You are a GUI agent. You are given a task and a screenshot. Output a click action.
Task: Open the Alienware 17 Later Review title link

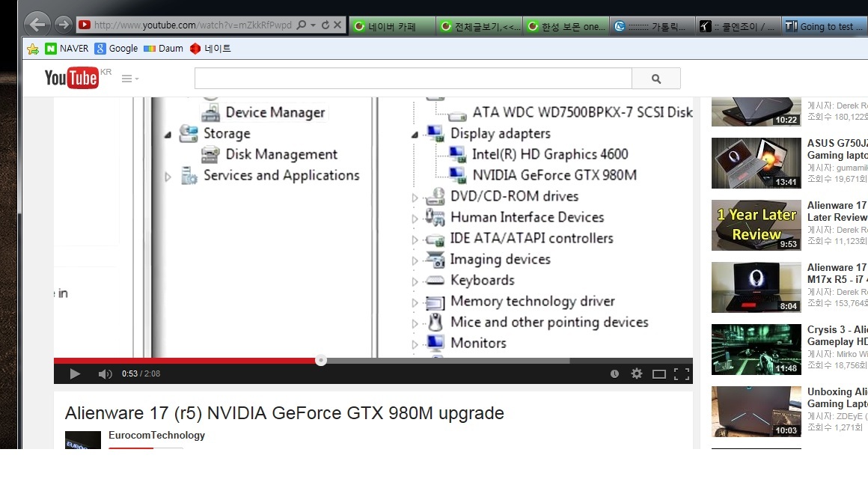tap(837, 211)
